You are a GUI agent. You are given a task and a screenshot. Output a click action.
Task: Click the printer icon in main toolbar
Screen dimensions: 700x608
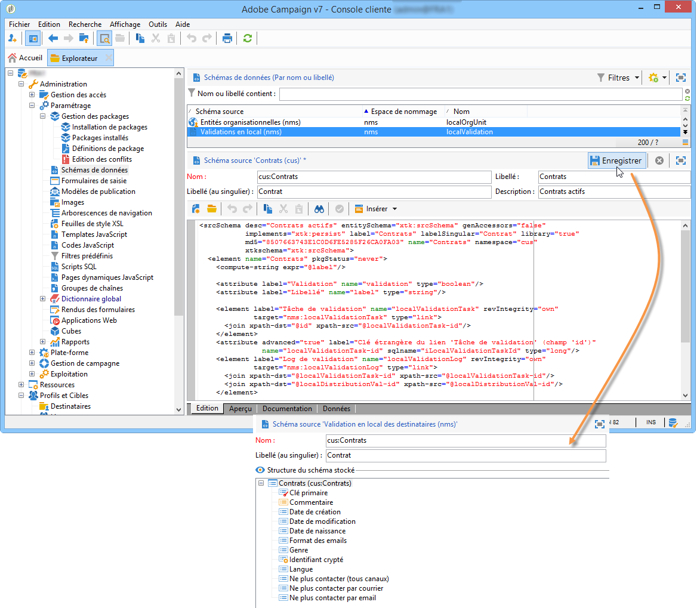tap(227, 39)
